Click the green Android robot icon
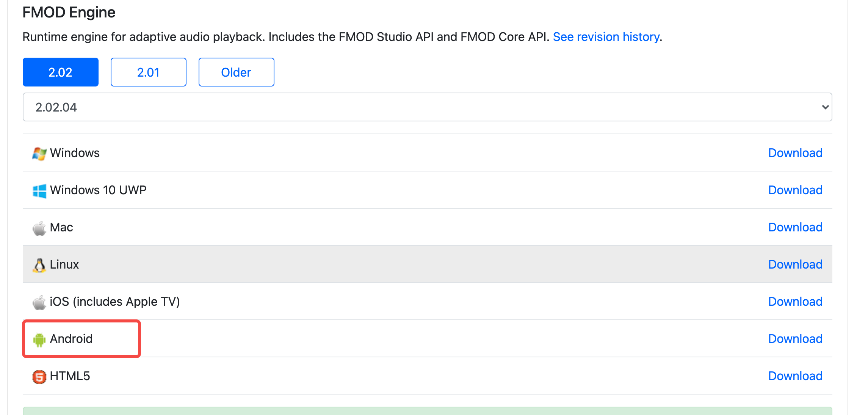The width and height of the screenshot is (868, 415). coord(39,340)
